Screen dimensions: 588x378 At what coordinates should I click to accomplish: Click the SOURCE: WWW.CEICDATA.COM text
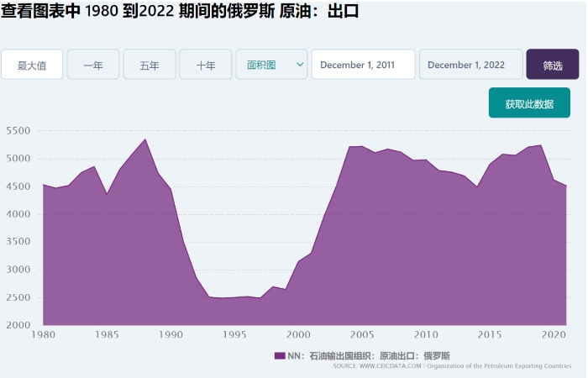[377, 365]
